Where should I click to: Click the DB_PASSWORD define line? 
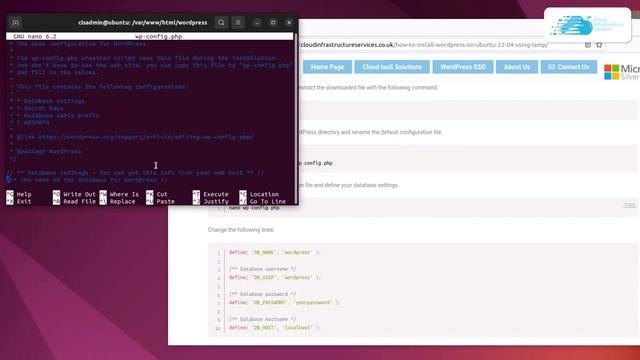tap(284, 302)
